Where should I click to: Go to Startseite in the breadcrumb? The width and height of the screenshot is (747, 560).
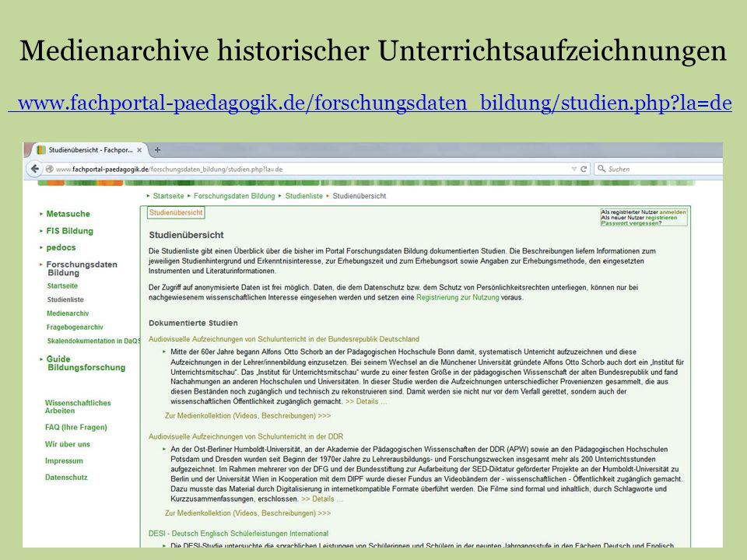tap(168, 196)
